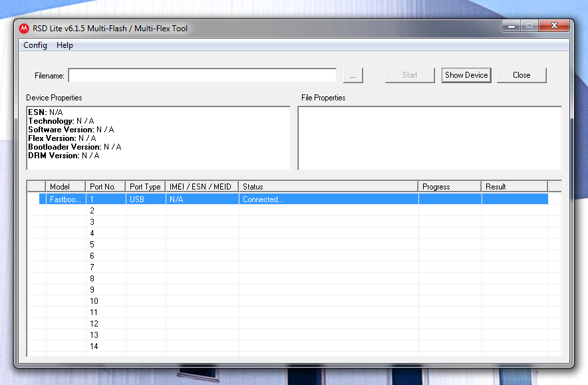Select port number 11 row
The image size is (588, 385).
293,313
